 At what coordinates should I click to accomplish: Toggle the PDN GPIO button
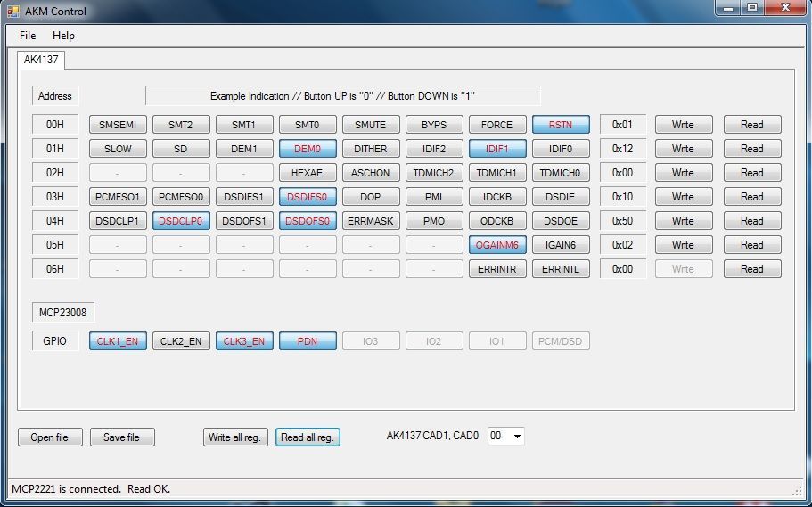click(308, 341)
